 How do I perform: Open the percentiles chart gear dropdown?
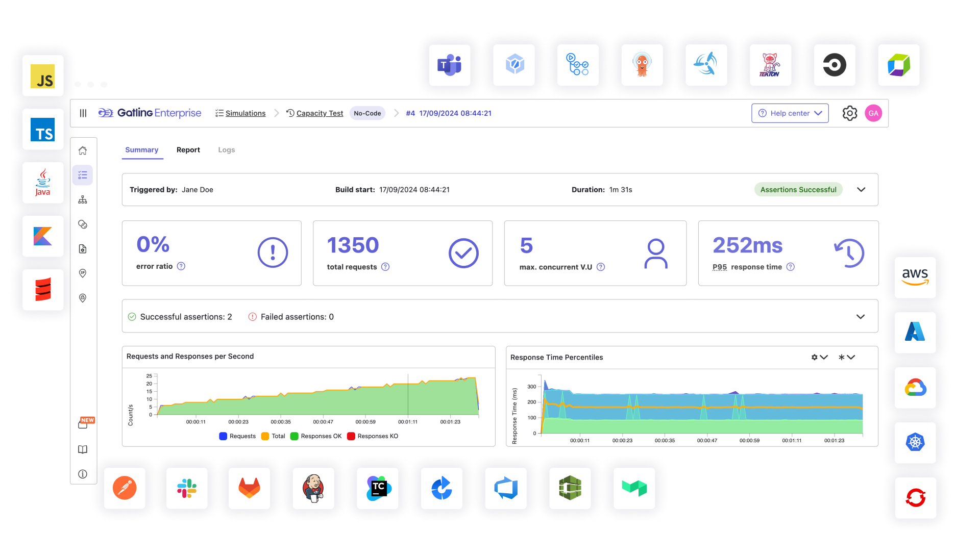click(819, 357)
